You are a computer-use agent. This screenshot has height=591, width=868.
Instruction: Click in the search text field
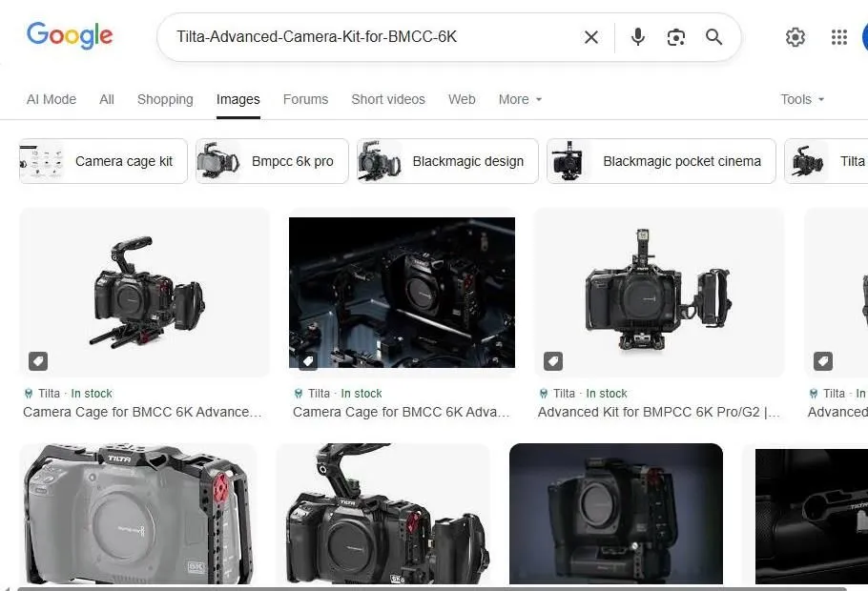pos(371,37)
